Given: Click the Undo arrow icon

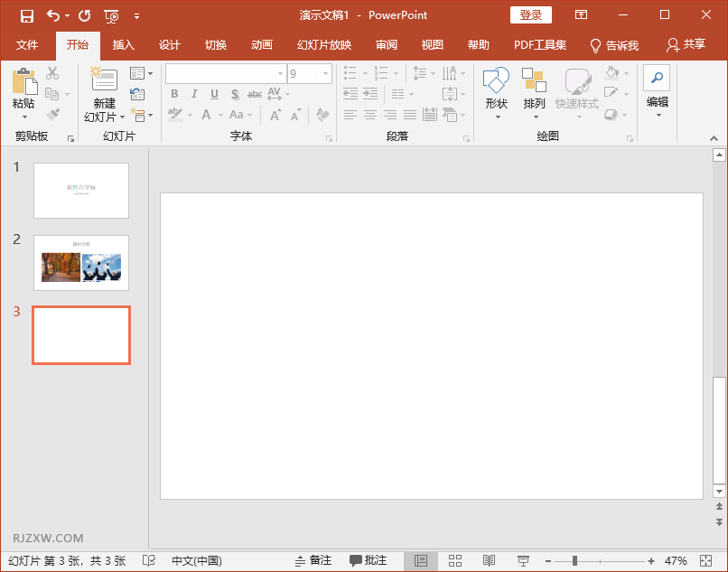Looking at the screenshot, I should (52, 15).
